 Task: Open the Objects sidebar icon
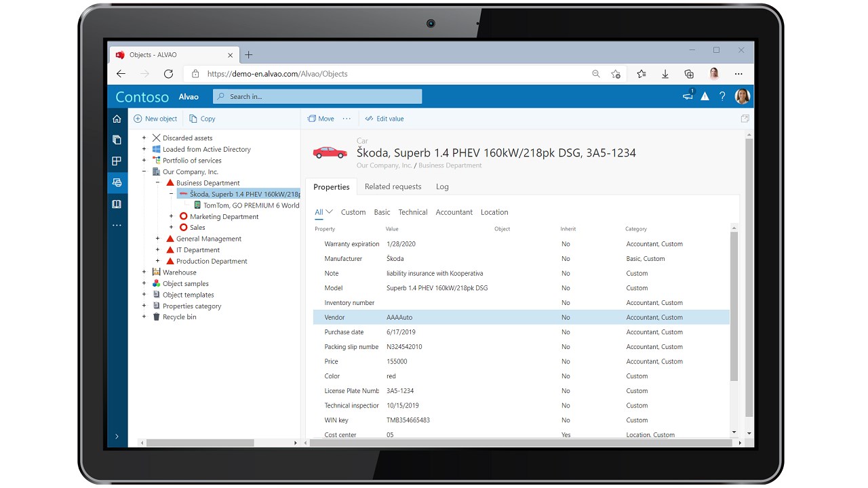pos(117,182)
